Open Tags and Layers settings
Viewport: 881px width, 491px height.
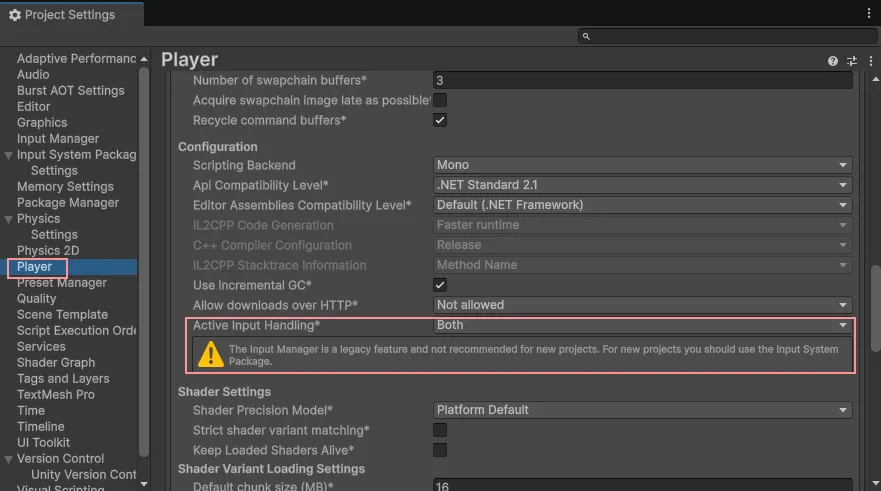[63, 379]
